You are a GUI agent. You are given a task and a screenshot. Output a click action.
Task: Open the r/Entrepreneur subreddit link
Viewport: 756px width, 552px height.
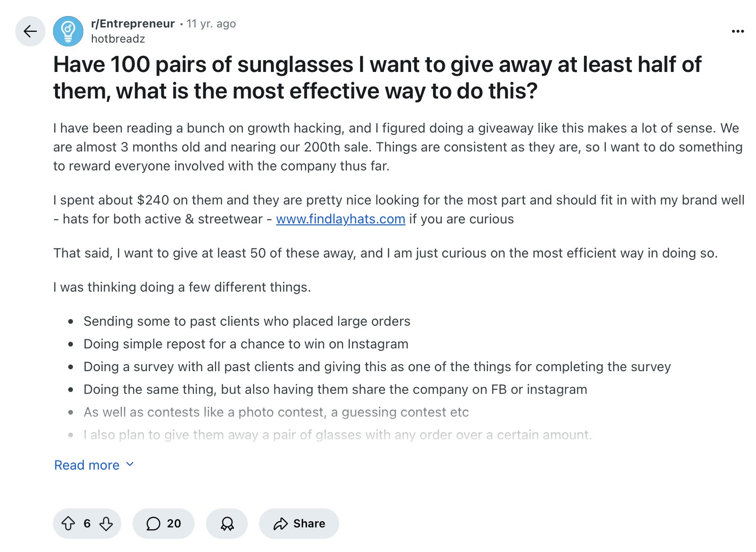click(132, 23)
